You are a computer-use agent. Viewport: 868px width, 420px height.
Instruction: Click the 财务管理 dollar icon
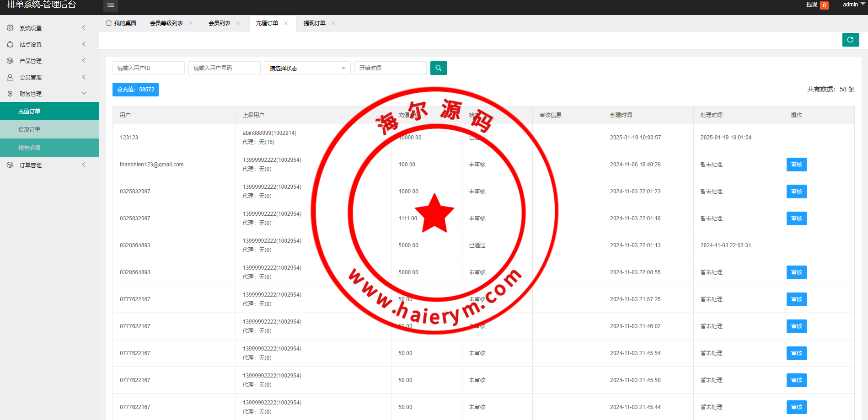pos(10,94)
